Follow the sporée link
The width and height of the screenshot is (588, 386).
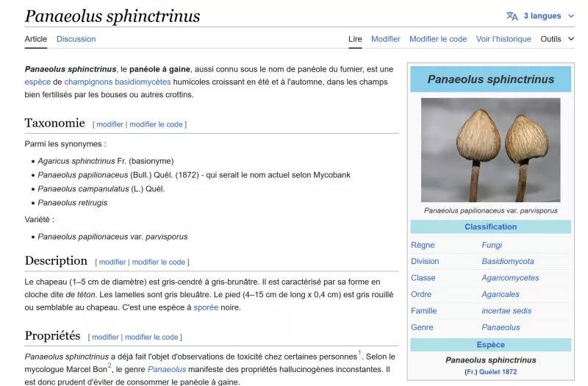[x=206, y=307]
